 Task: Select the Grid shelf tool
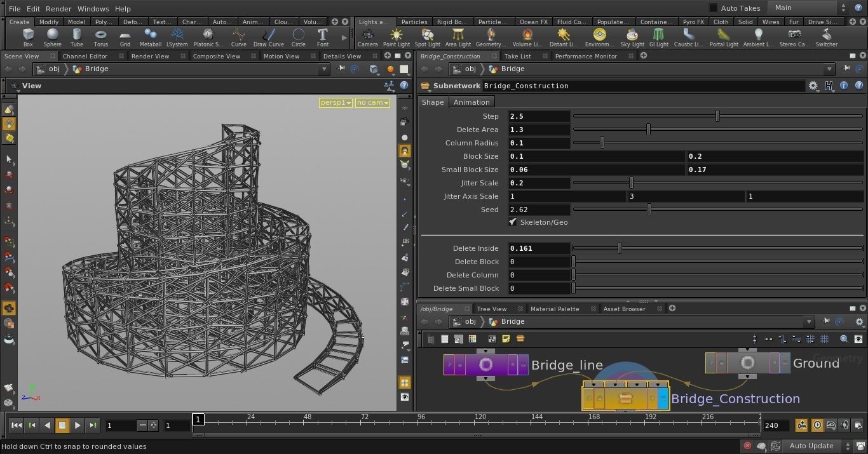[x=125, y=37]
